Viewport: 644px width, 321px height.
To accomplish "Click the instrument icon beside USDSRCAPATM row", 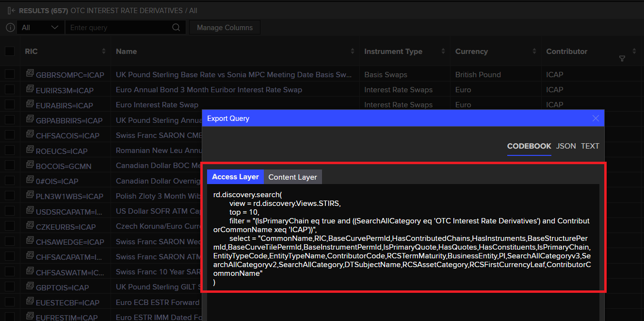I will 30,211.
